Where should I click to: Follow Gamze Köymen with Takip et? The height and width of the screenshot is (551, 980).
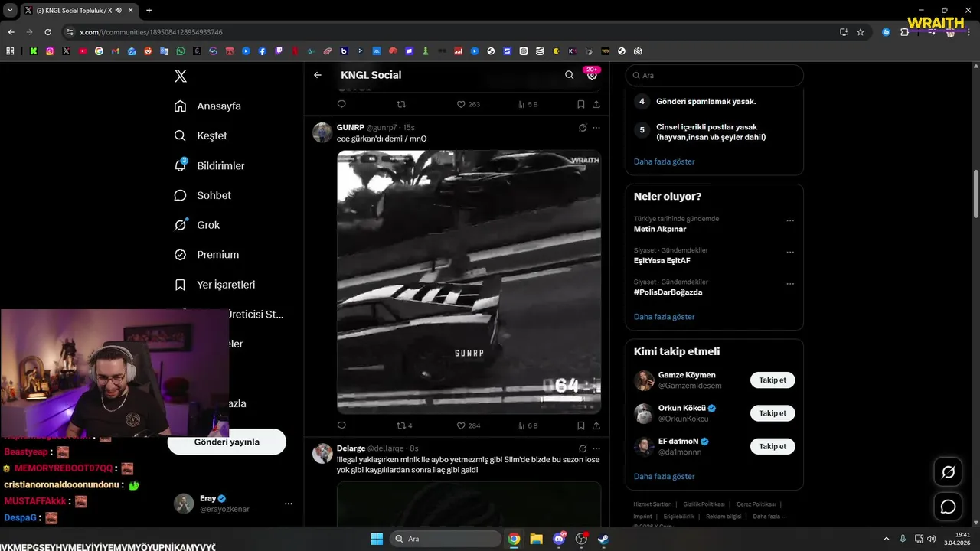773,380
